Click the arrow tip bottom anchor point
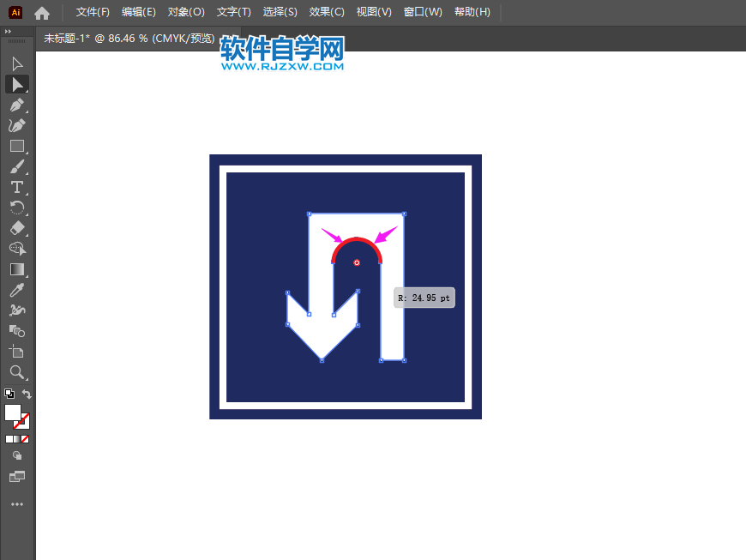746x560 pixels. click(322, 361)
